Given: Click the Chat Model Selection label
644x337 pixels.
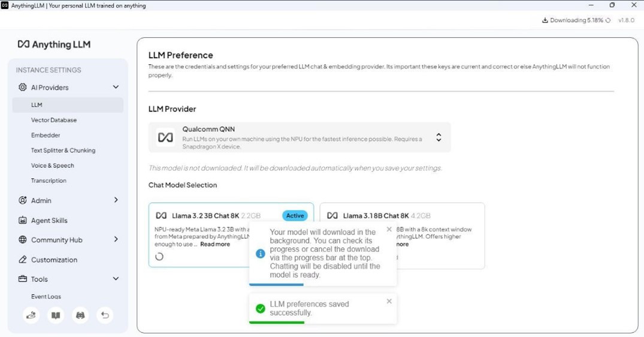Looking at the screenshot, I should pos(183,185).
